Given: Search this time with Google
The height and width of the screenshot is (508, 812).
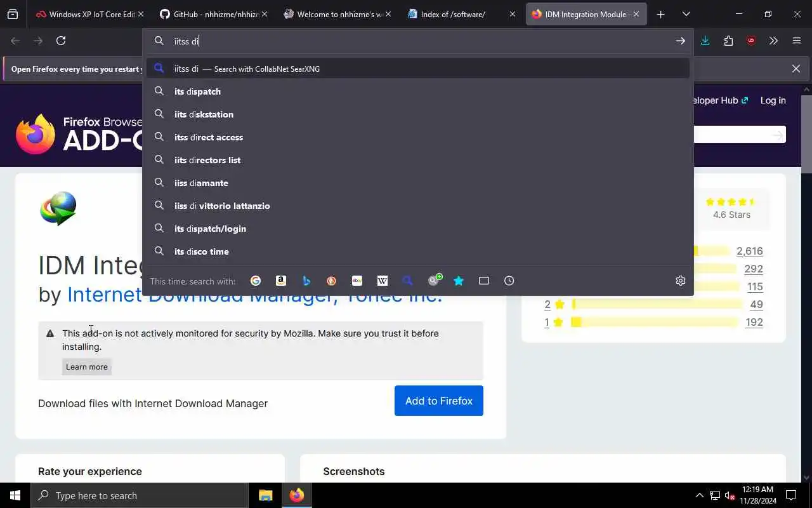Looking at the screenshot, I should tap(256, 281).
